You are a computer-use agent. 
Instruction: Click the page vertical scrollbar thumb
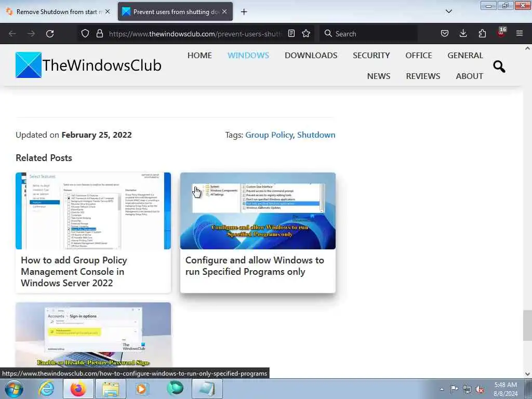tap(527, 325)
